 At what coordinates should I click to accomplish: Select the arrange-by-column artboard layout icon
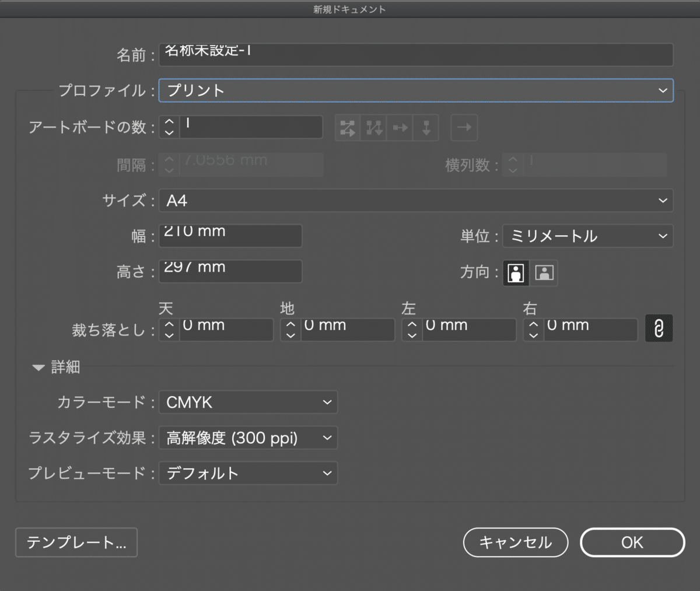[426, 128]
